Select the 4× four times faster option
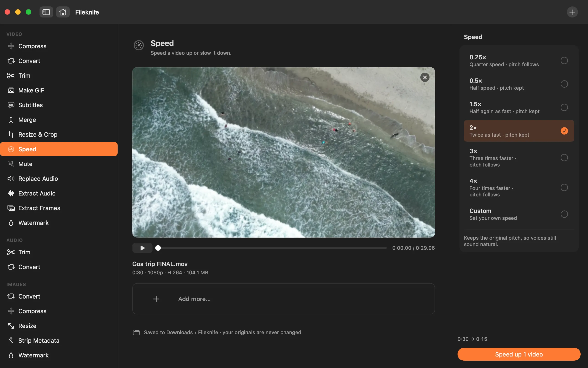This screenshot has height=368, width=588. [x=519, y=188]
